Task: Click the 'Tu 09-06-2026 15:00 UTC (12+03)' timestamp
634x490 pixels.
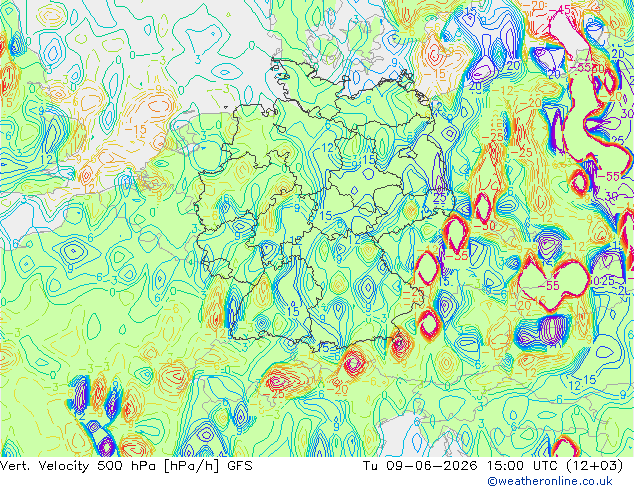Action: tap(493, 466)
